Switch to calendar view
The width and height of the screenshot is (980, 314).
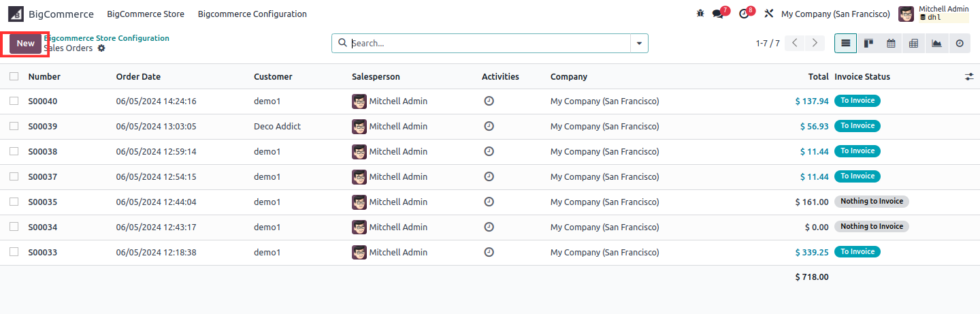point(891,43)
